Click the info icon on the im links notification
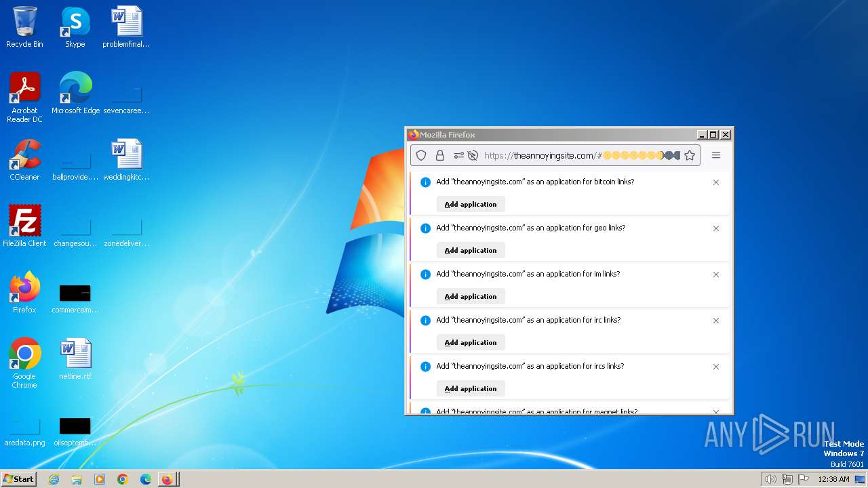This screenshot has height=488, width=868. pos(426,274)
